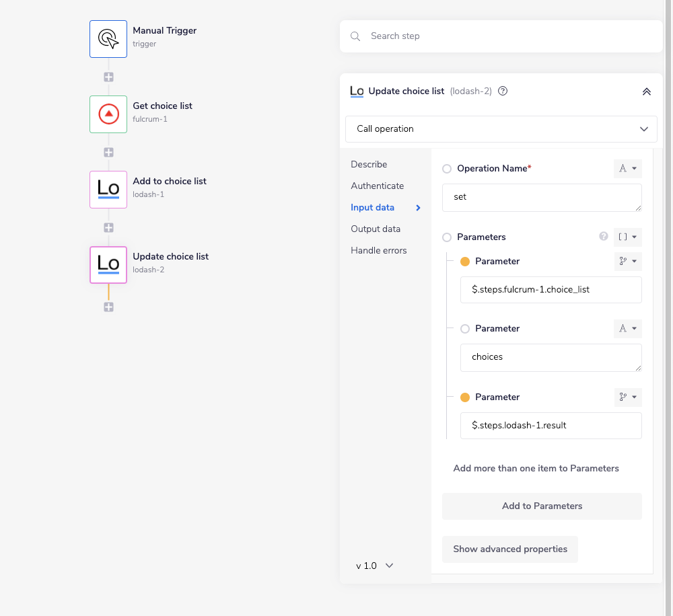Select the Update choice list Lodash node
The width and height of the screenshot is (673, 616).
[x=108, y=264]
